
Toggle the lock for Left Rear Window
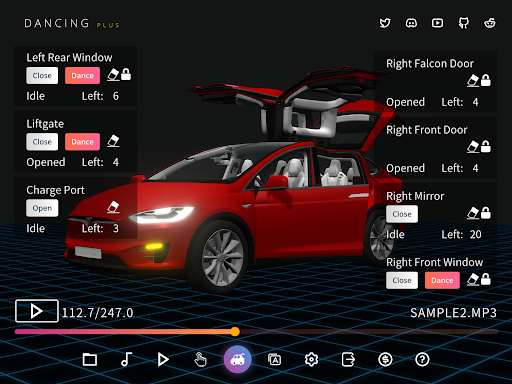pyautogui.click(x=126, y=74)
